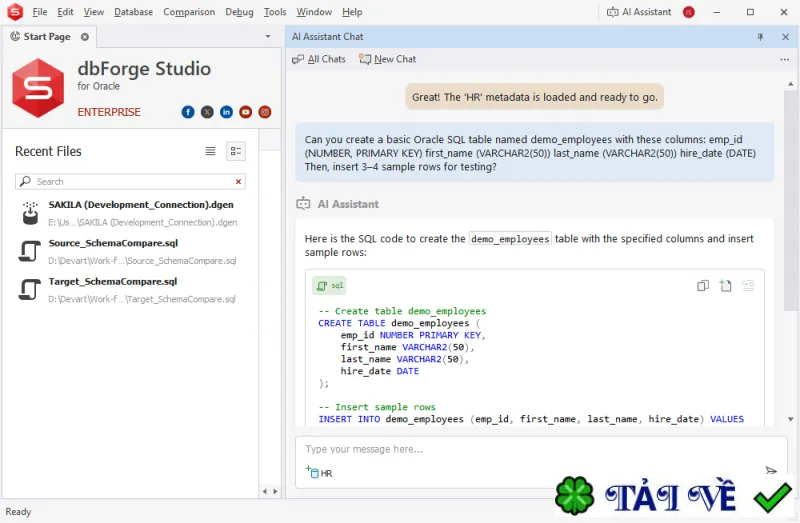This screenshot has width=800, height=523.
Task: Click the chat vertical scrollbar
Action: [790, 194]
